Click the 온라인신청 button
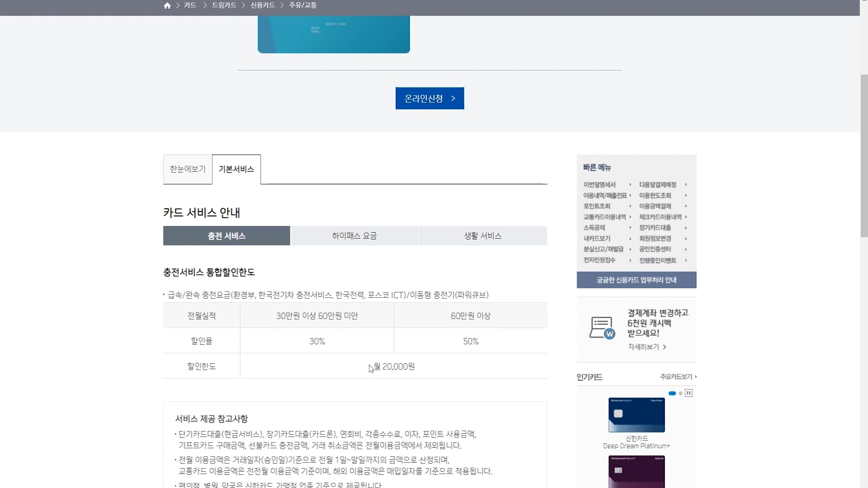This screenshot has width=868, height=488. point(429,98)
